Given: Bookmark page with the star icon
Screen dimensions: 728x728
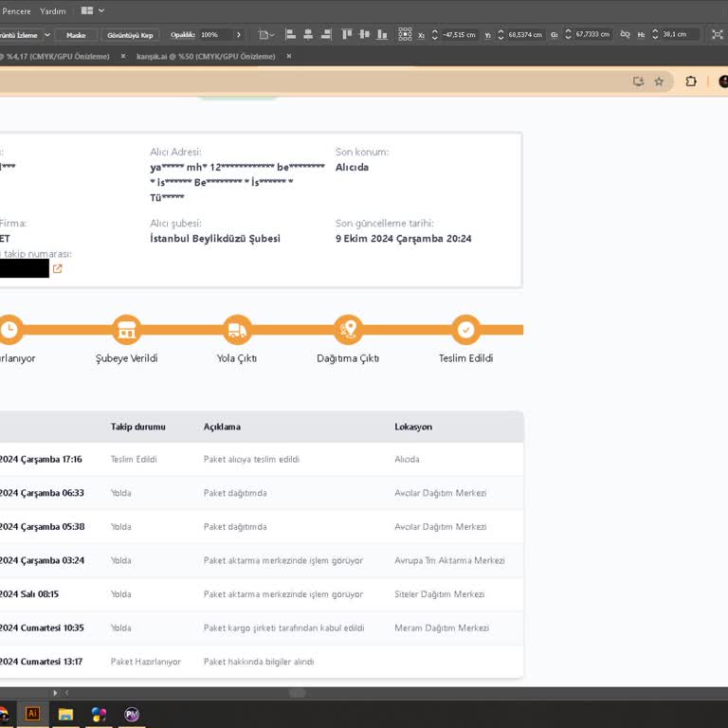Looking at the screenshot, I should (659, 82).
